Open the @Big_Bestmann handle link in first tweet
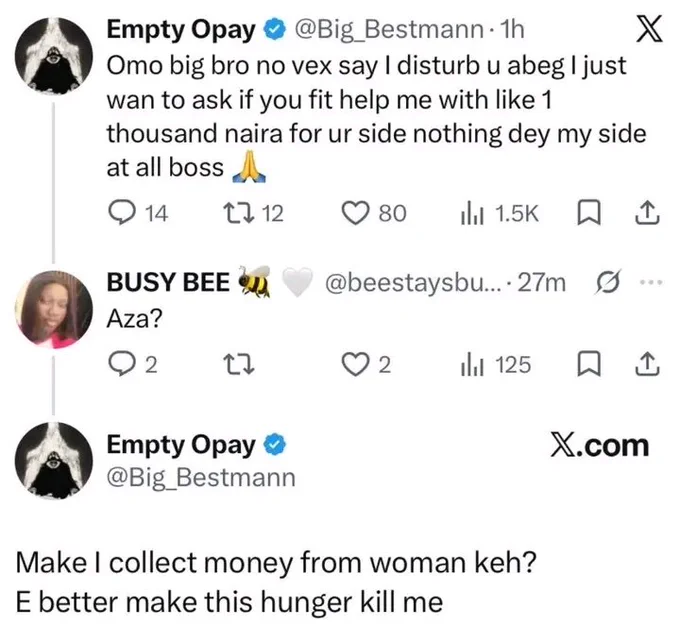 [x=389, y=29]
